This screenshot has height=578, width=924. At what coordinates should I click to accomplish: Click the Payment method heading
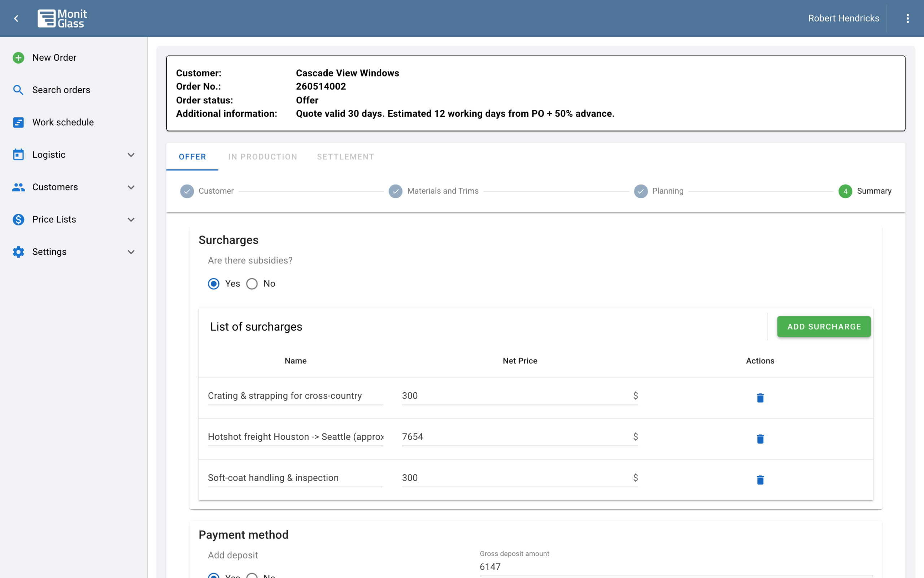tap(244, 534)
